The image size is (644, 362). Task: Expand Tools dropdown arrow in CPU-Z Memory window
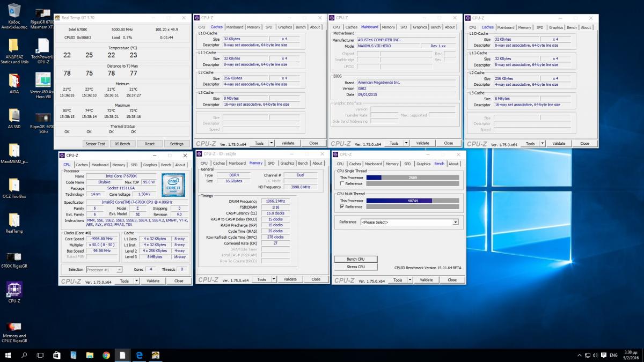[274, 279]
